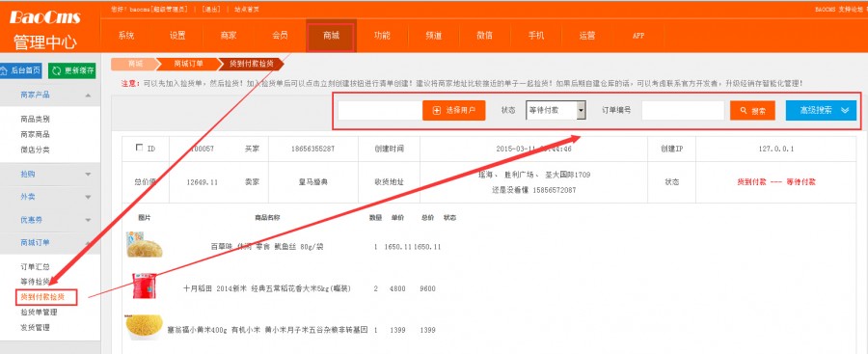Viewport: 868px width, 354px height.
Task: Go to 后台首页 admin home button
Action: coord(20,71)
